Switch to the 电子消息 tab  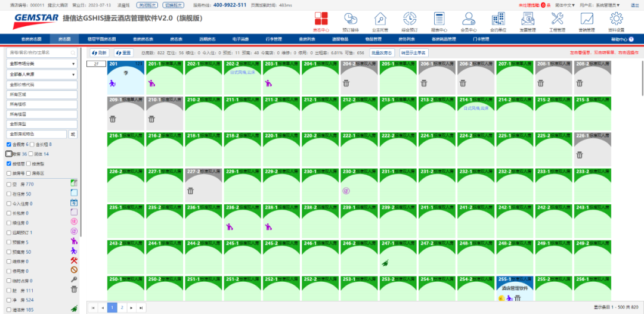click(x=240, y=39)
